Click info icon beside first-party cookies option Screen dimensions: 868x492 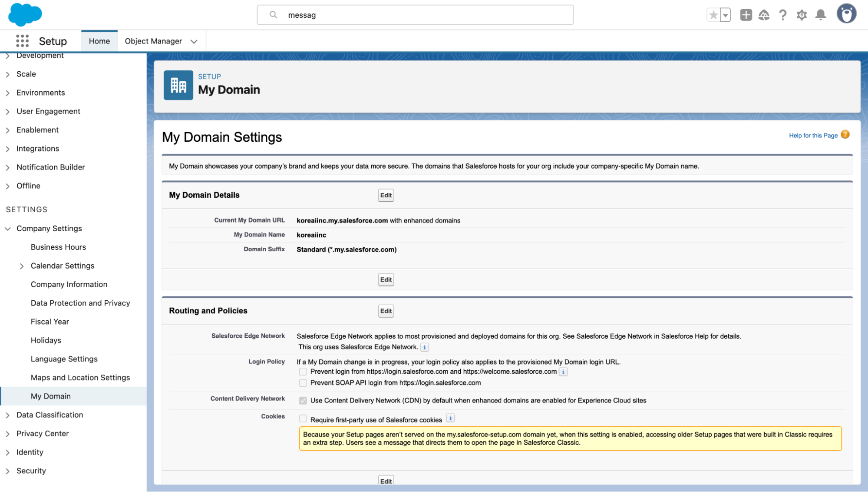click(x=451, y=418)
